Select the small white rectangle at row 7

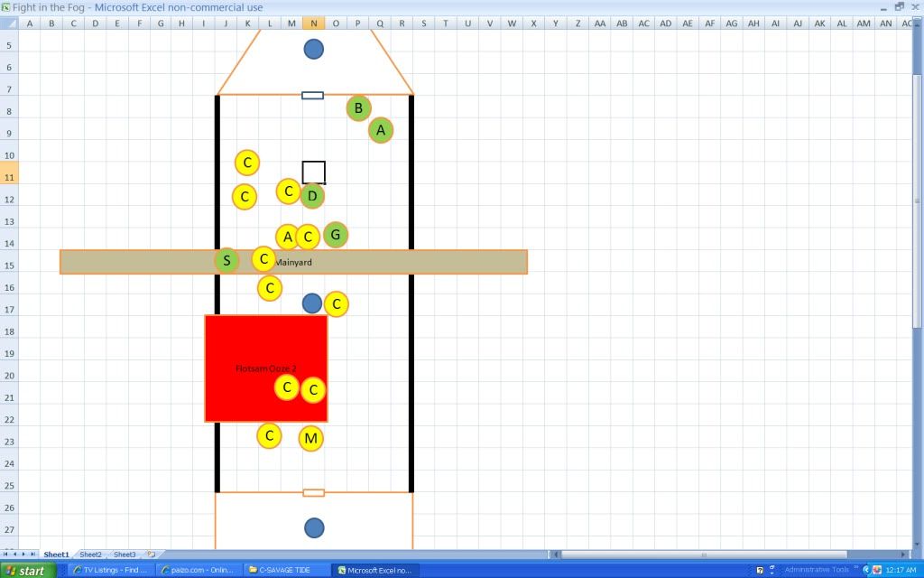coord(312,96)
